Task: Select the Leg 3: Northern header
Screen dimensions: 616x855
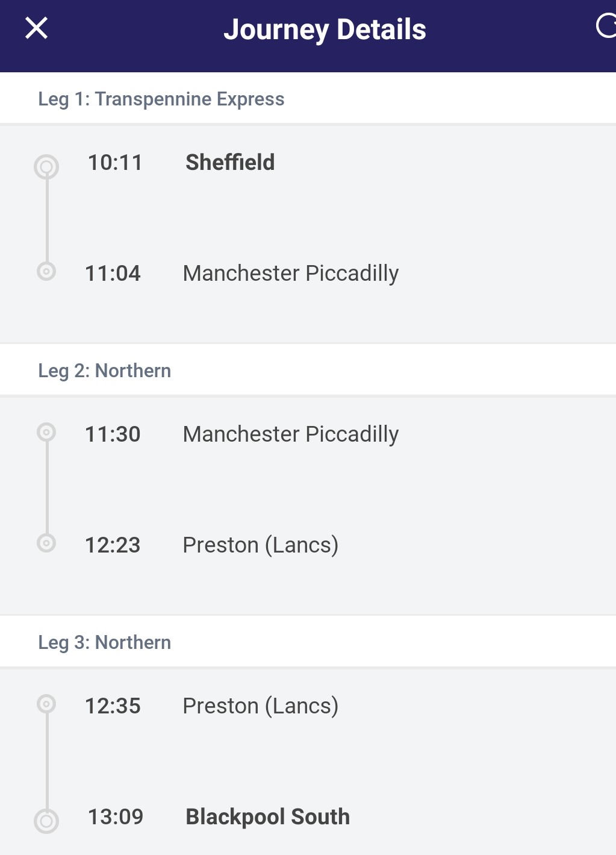Action: pyautogui.click(x=104, y=642)
